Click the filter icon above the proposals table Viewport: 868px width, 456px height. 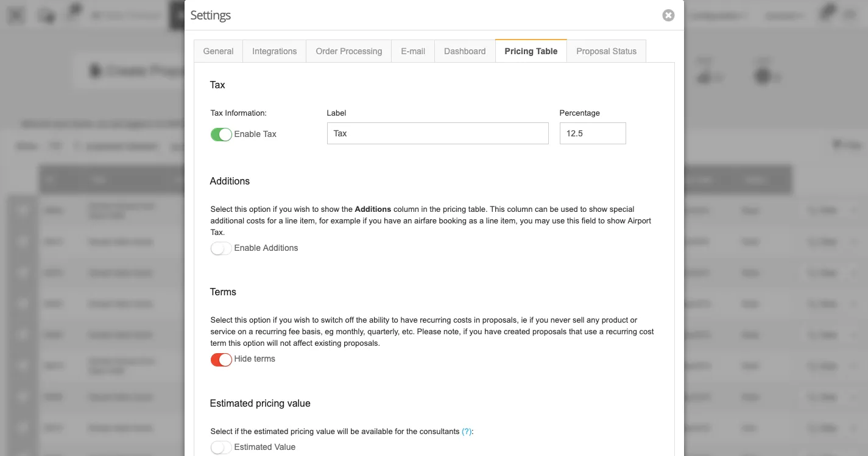[837, 144]
